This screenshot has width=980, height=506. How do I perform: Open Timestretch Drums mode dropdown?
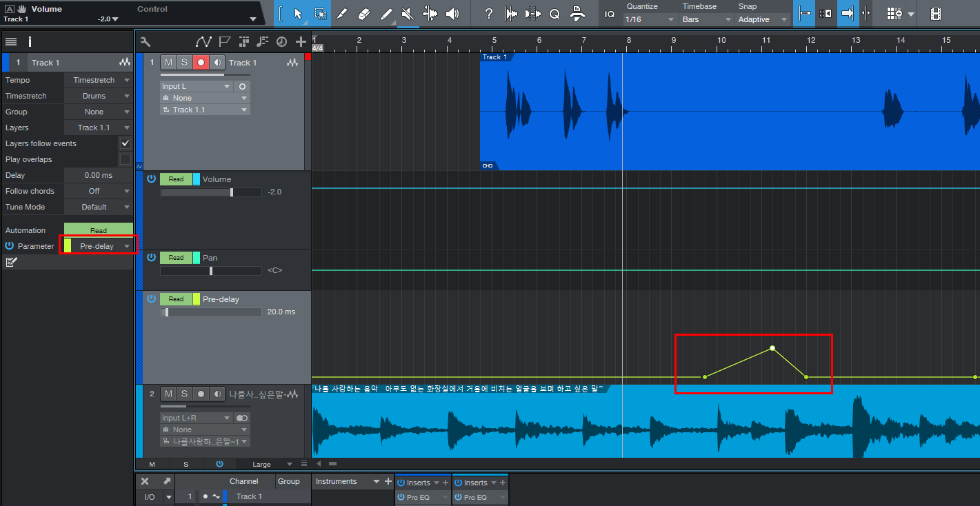[98, 96]
